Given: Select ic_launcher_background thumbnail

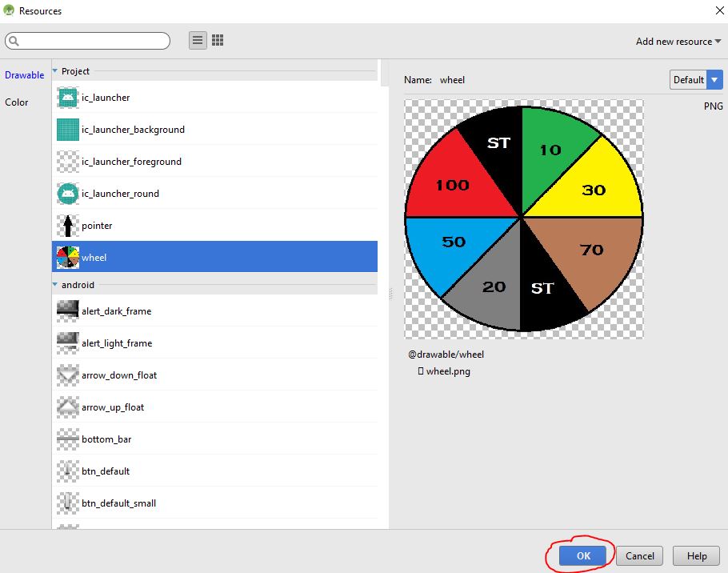Looking at the screenshot, I should pyautogui.click(x=68, y=130).
